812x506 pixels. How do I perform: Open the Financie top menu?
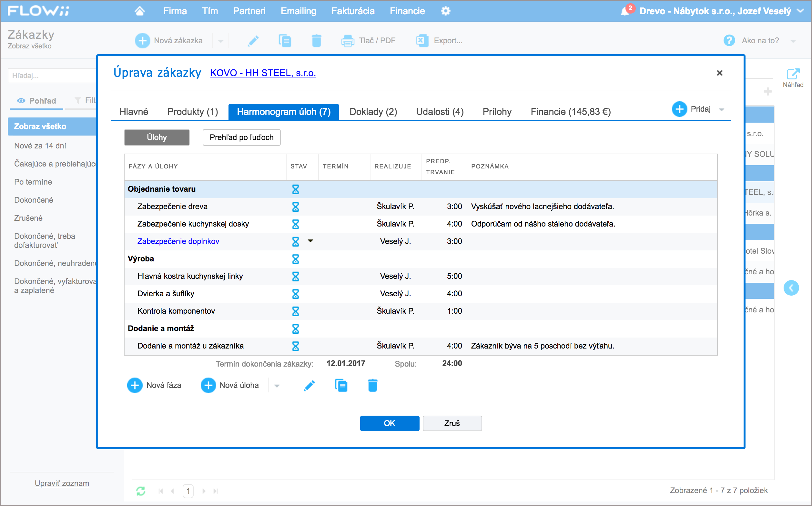point(407,11)
